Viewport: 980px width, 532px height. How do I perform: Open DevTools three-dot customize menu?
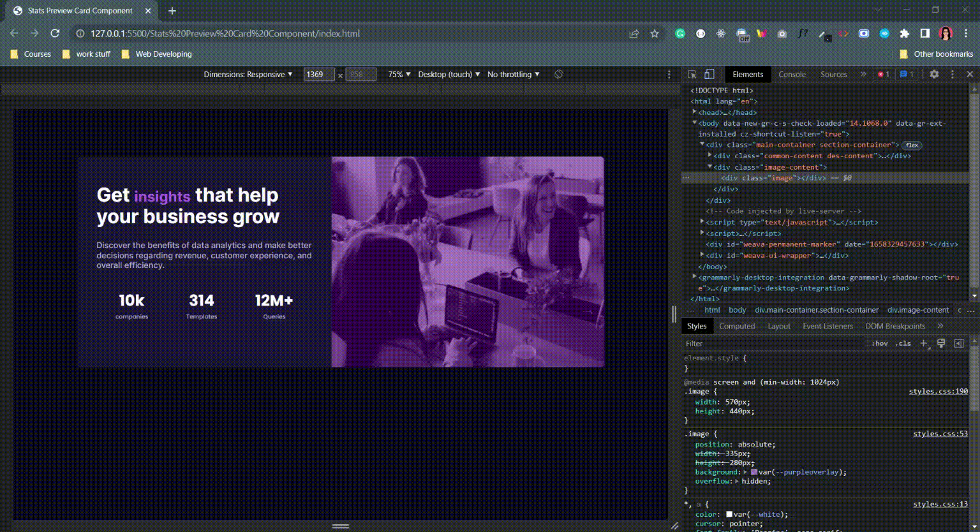click(953, 75)
